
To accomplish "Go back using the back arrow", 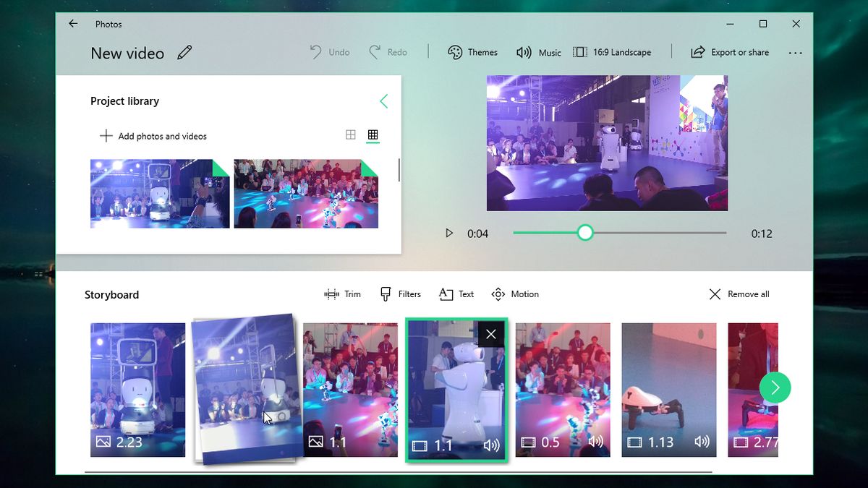I will tap(72, 23).
